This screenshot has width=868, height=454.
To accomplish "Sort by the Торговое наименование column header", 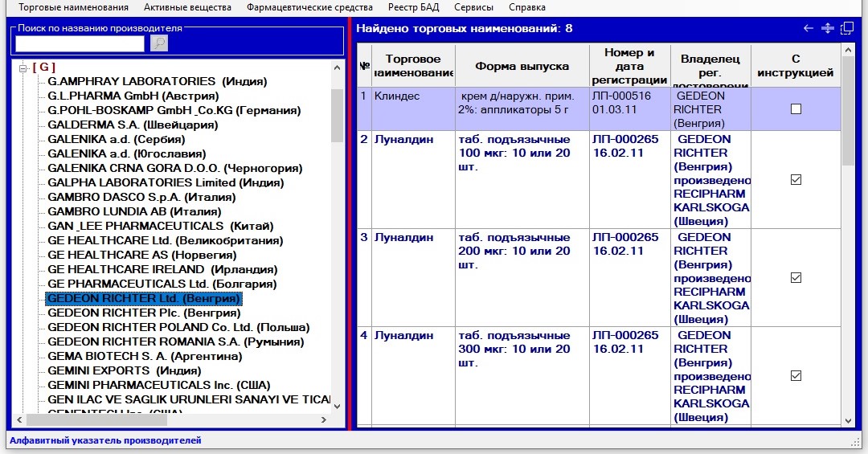I will (x=413, y=66).
